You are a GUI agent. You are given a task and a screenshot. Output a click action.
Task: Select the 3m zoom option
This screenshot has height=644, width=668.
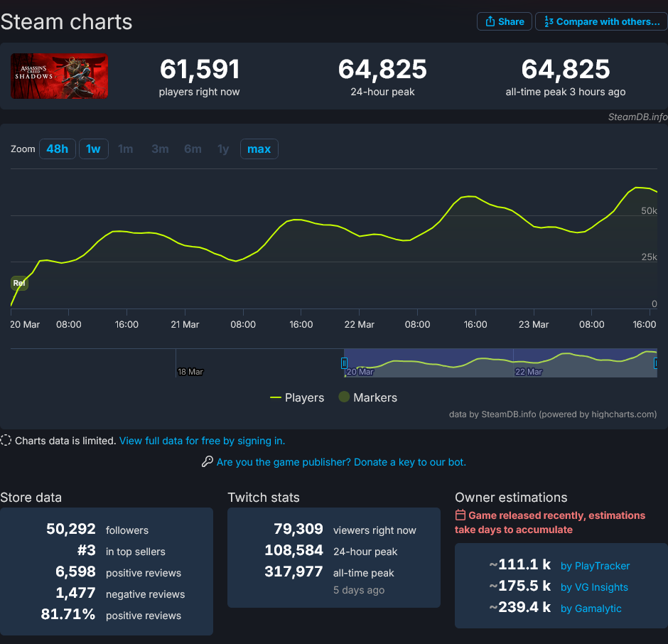(x=160, y=149)
